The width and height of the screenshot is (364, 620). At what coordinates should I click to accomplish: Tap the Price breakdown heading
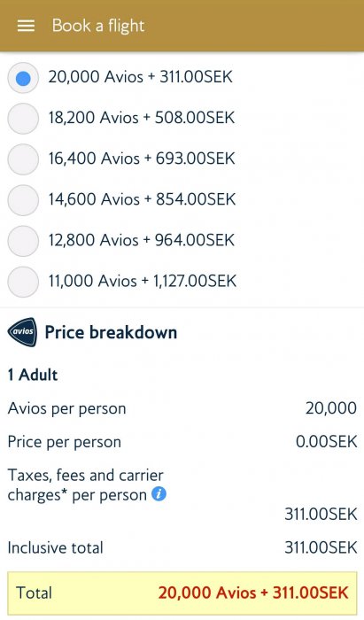111,332
